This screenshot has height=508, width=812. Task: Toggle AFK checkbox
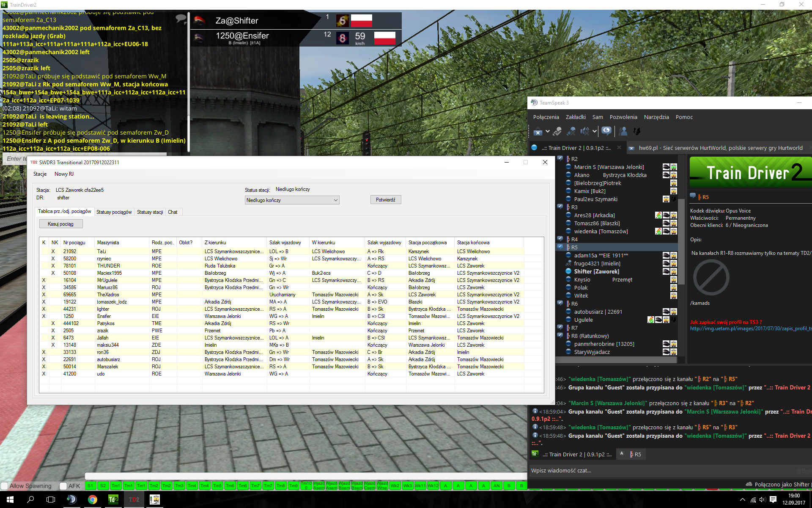tap(63, 486)
